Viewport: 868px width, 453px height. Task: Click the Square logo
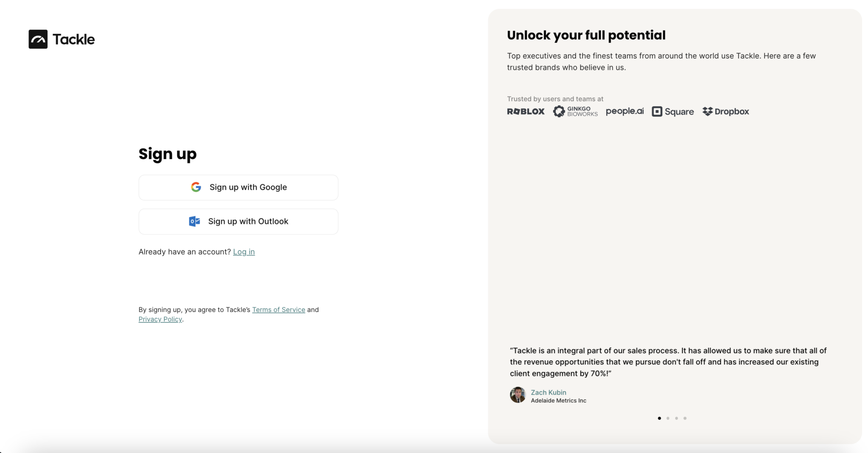pos(673,111)
